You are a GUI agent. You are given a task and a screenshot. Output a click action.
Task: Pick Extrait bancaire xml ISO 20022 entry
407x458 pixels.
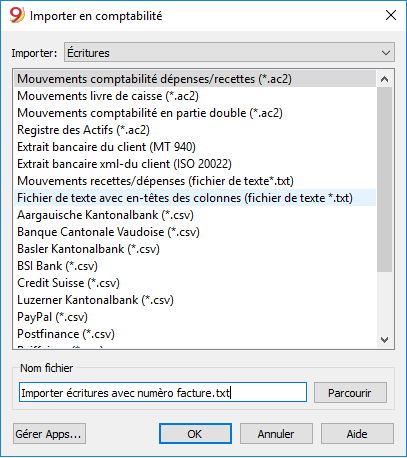click(195, 164)
